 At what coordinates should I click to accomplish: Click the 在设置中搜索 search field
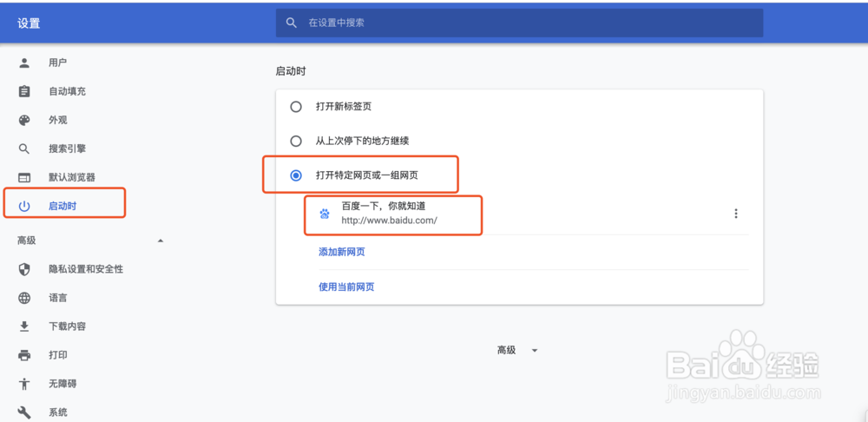[x=519, y=23]
